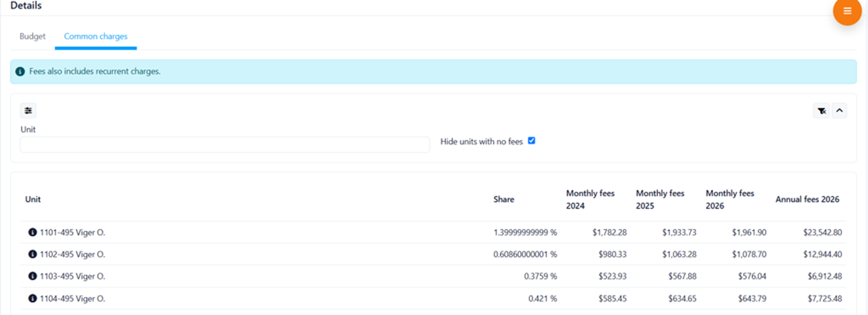
Task: Click the Hide units with no fees label
Action: tap(482, 142)
